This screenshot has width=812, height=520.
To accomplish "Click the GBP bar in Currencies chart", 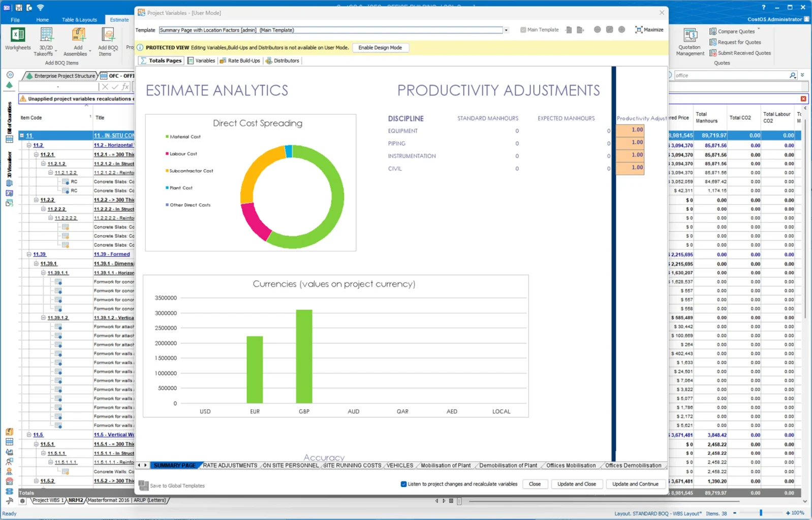I will point(304,356).
